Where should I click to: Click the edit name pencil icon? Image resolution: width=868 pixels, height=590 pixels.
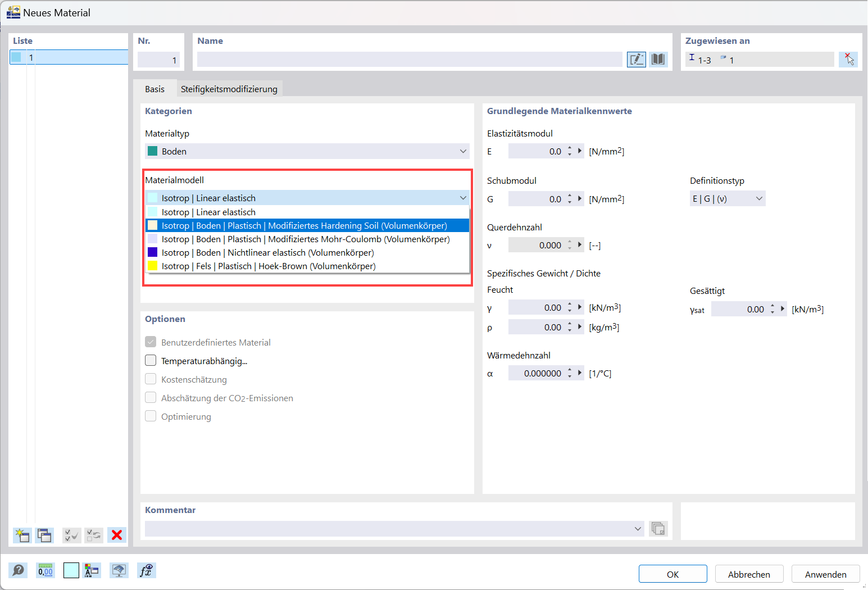[x=637, y=60]
